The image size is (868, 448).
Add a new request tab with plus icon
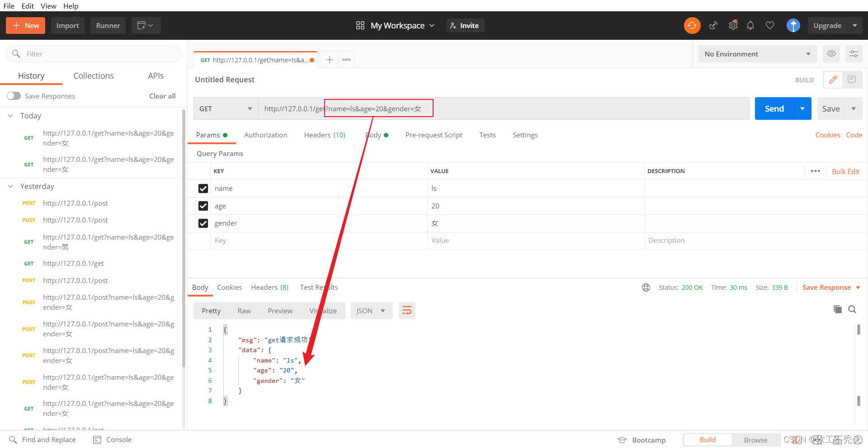pos(330,60)
